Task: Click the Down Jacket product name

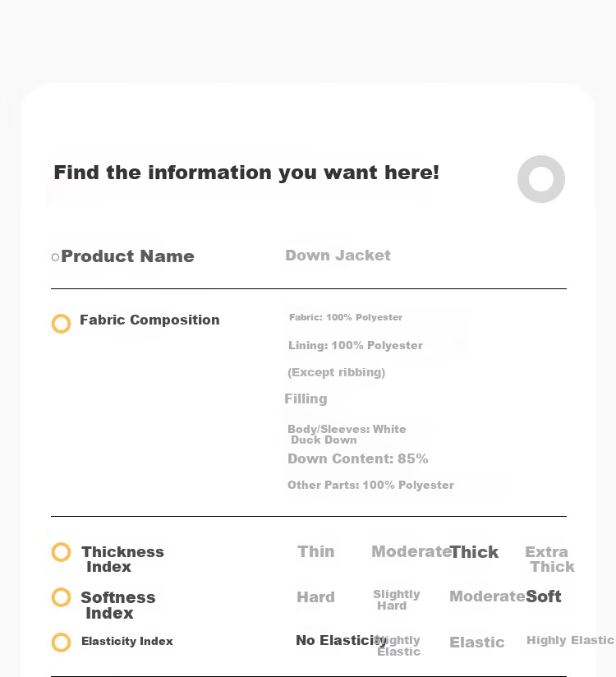Action: pos(338,256)
